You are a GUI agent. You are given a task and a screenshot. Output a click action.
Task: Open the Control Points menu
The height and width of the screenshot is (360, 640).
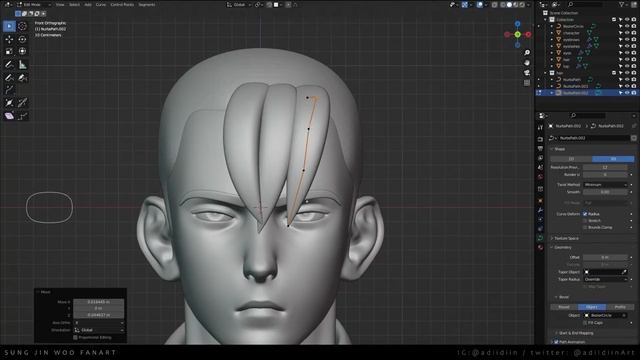click(122, 5)
